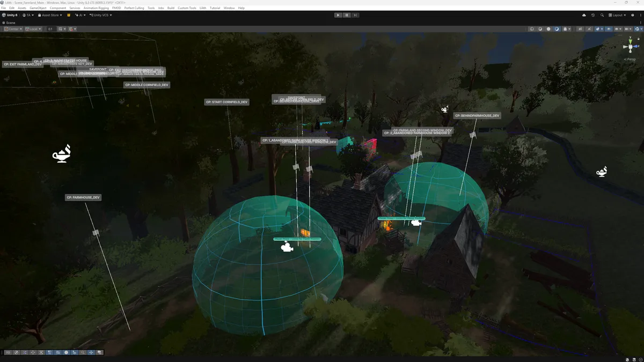This screenshot has height=362, width=644.
Task: Open the Unity VCS dropdown
Action: tap(101, 15)
